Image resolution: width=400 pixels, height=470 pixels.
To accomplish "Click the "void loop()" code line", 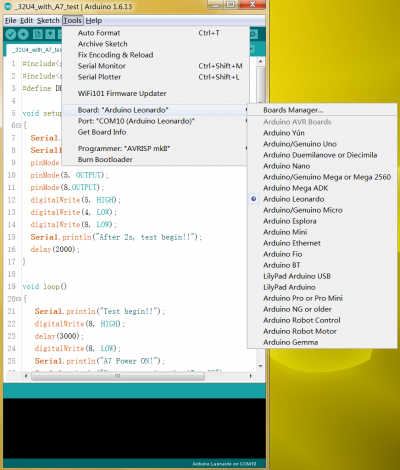I will coord(44,286).
